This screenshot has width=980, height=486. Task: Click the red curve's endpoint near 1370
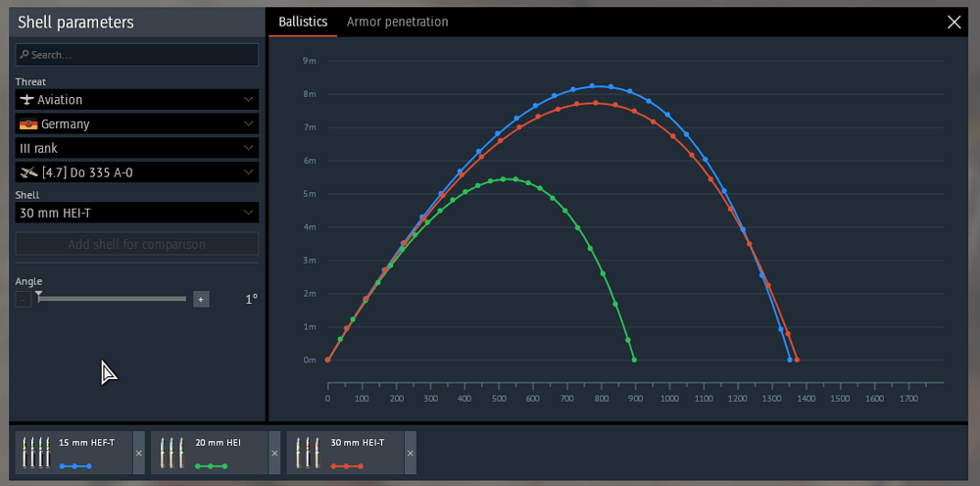tap(797, 360)
